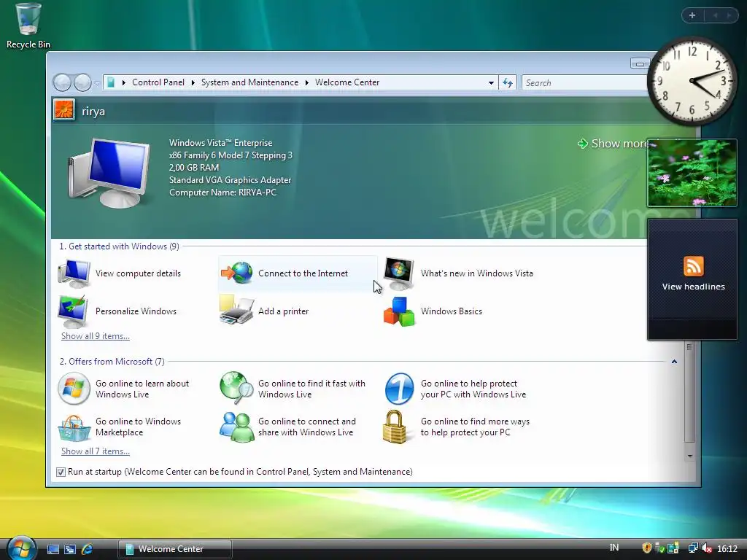Click Windows Basics label
This screenshot has width=747, height=560.
coord(451,311)
